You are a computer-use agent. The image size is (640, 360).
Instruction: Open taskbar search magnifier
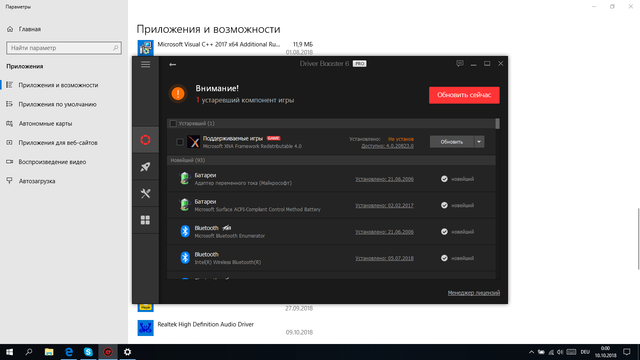click(29, 352)
